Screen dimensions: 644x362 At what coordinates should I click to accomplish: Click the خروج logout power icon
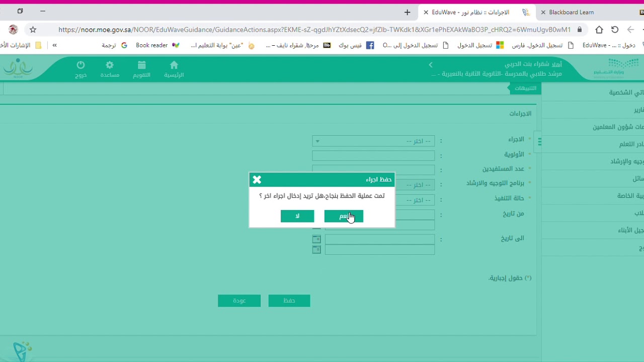(80, 69)
